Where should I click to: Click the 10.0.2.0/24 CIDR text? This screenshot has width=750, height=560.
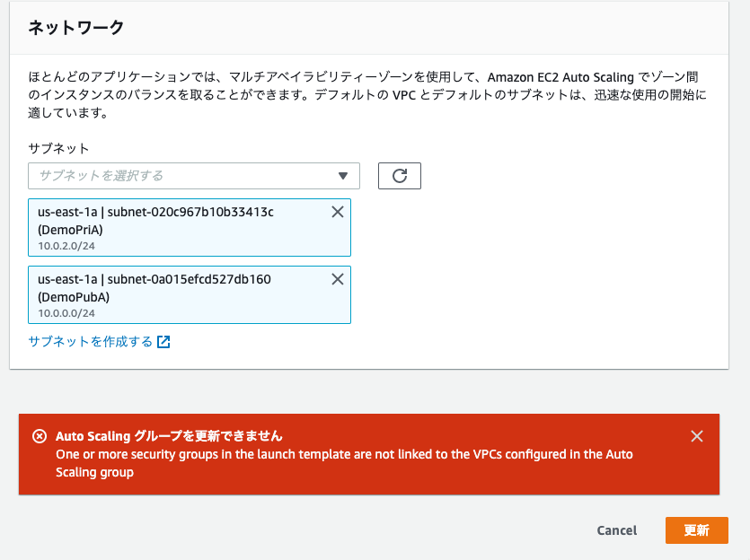coord(66,246)
